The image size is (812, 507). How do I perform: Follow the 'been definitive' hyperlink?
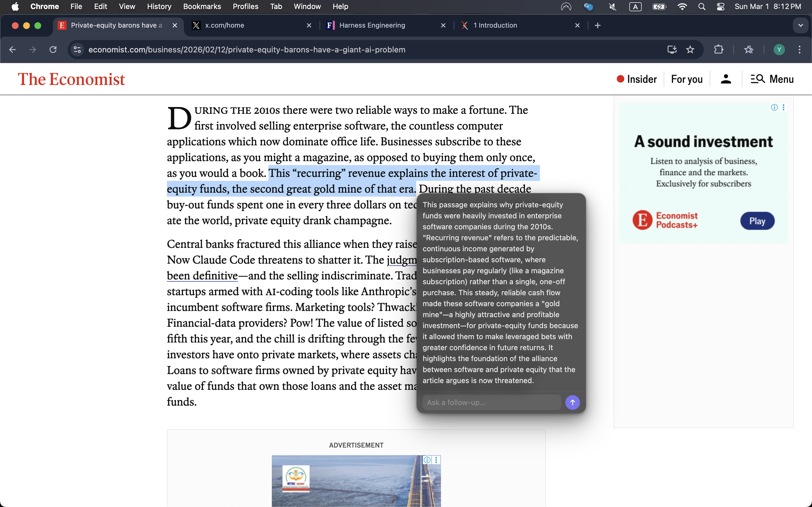(x=202, y=275)
